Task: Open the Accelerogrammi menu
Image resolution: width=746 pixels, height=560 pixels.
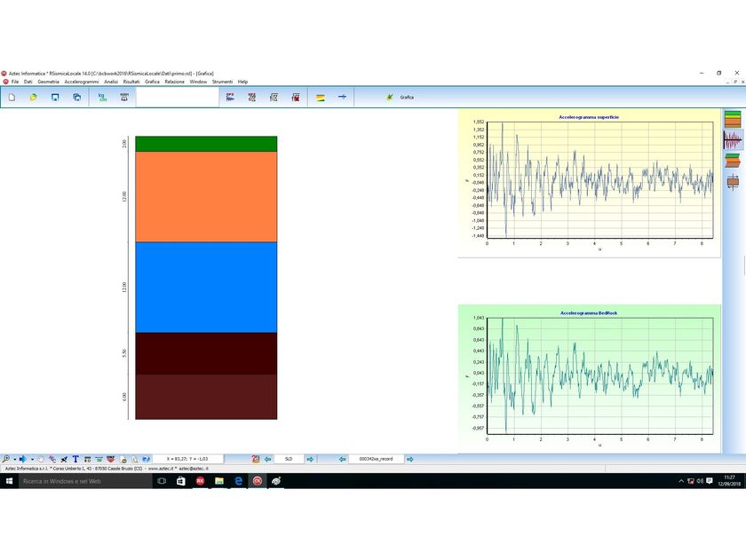Action: (x=82, y=82)
